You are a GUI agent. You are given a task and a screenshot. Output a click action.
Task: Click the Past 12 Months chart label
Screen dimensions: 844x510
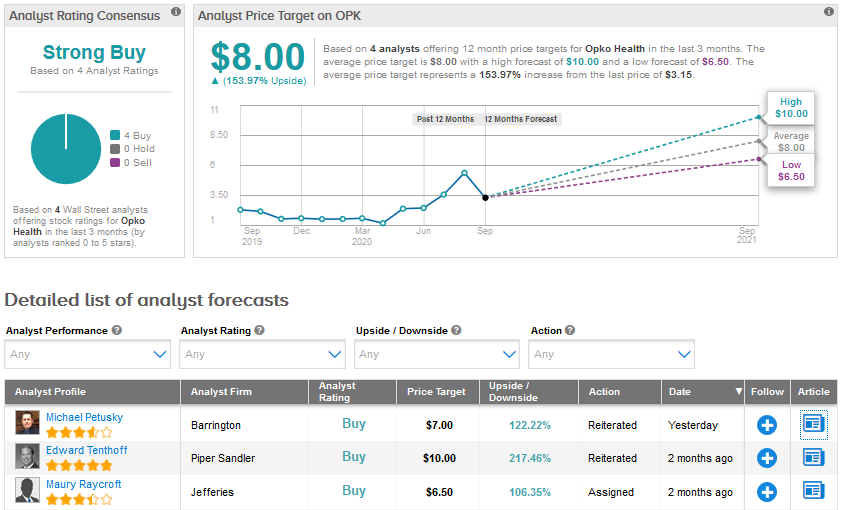[x=445, y=119]
